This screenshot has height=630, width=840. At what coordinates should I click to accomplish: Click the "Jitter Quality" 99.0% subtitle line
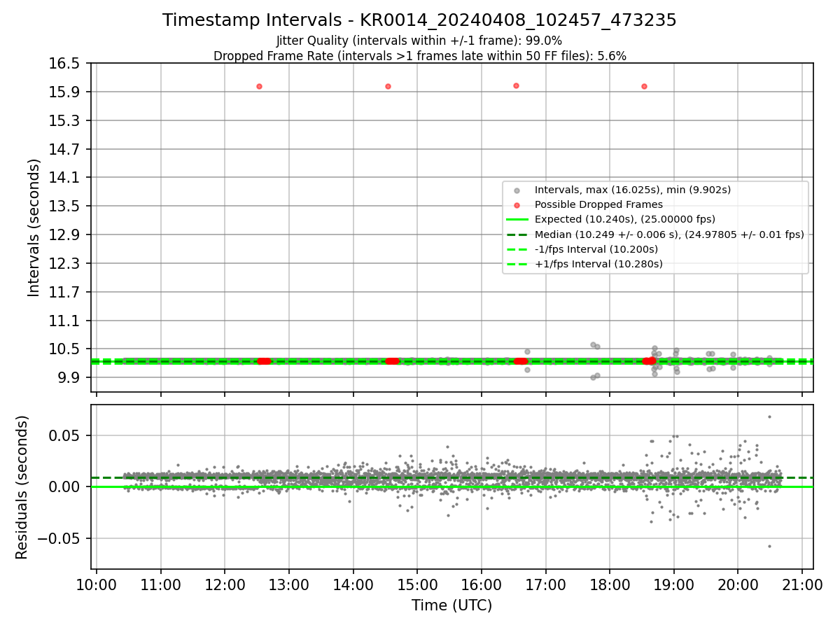click(x=419, y=41)
